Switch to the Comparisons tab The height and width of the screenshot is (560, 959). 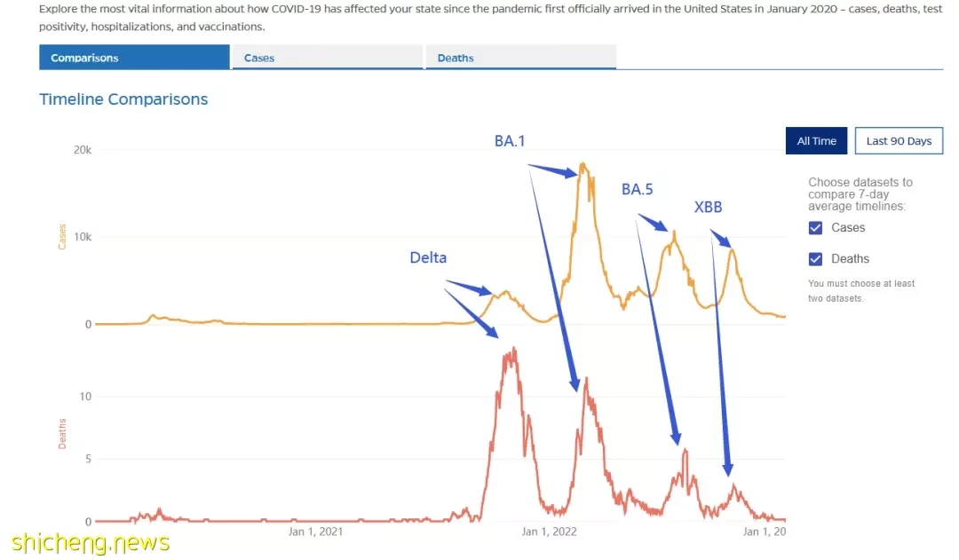(x=135, y=58)
